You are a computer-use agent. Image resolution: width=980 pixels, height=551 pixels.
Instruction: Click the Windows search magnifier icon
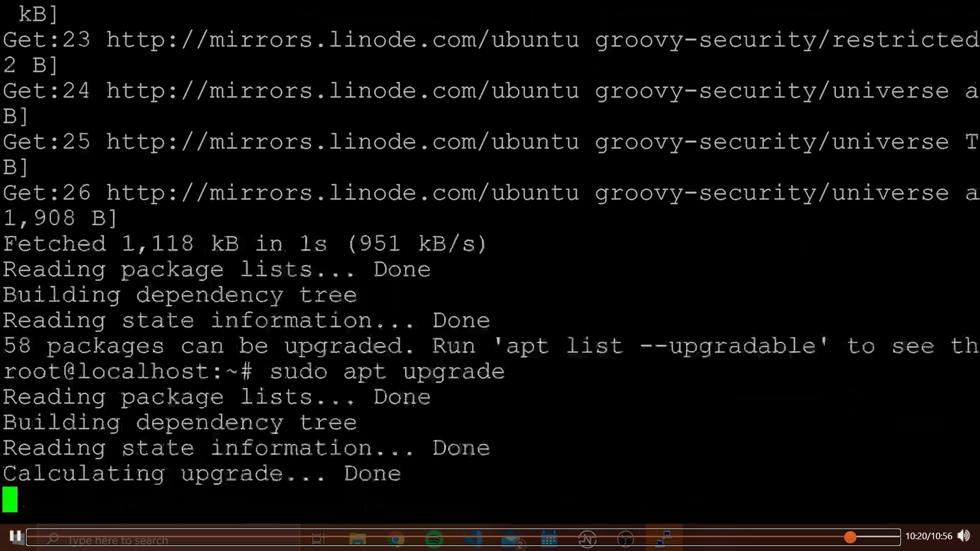tap(53, 539)
